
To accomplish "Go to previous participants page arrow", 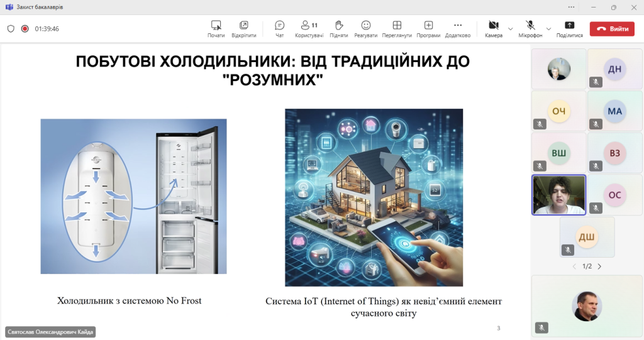I will pyautogui.click(x=574, y=266).
